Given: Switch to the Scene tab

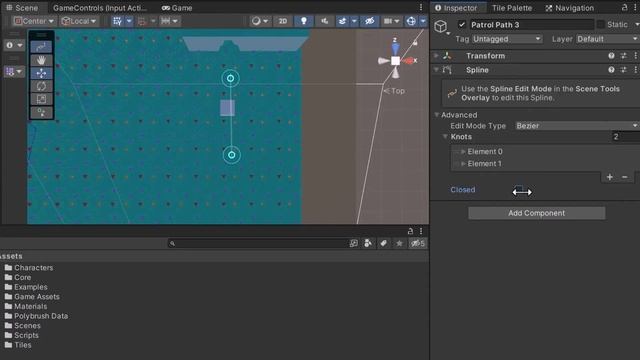Looking at the screenshot, I should tap(22, 8).
